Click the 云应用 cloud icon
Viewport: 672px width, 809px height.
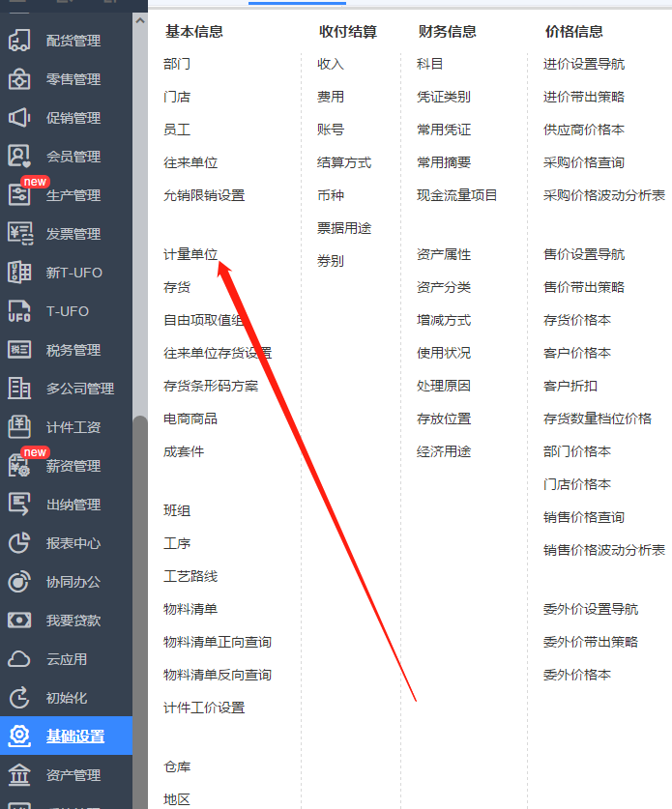[19, 659]
